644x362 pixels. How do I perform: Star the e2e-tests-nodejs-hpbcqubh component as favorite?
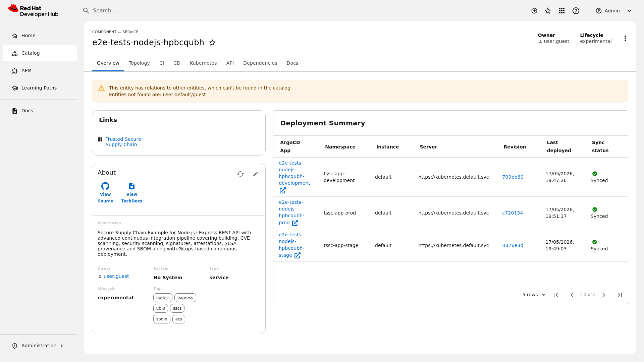click(212, 43)
